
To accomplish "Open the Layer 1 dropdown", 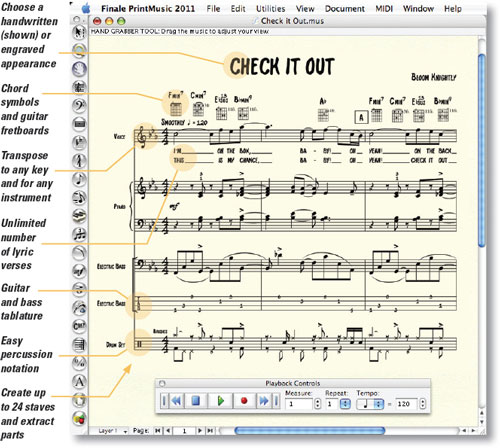I will click(x=112, y=431).
